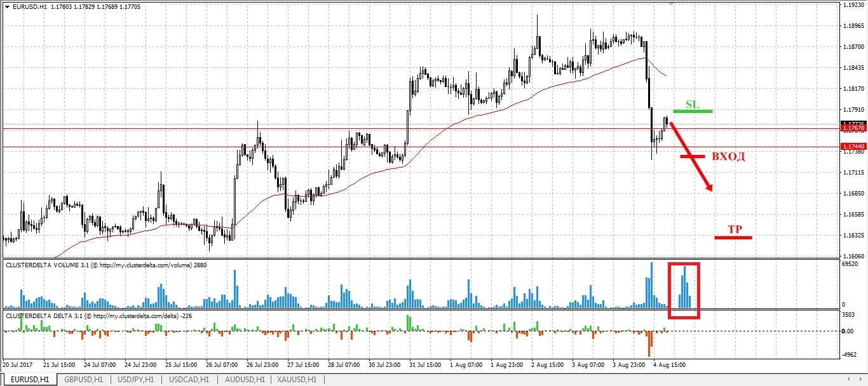Image resolution: width=868 pixels, height=386 pixels.
Task: Click the 1.18965 price scale value
Action: tap(853, 26)
